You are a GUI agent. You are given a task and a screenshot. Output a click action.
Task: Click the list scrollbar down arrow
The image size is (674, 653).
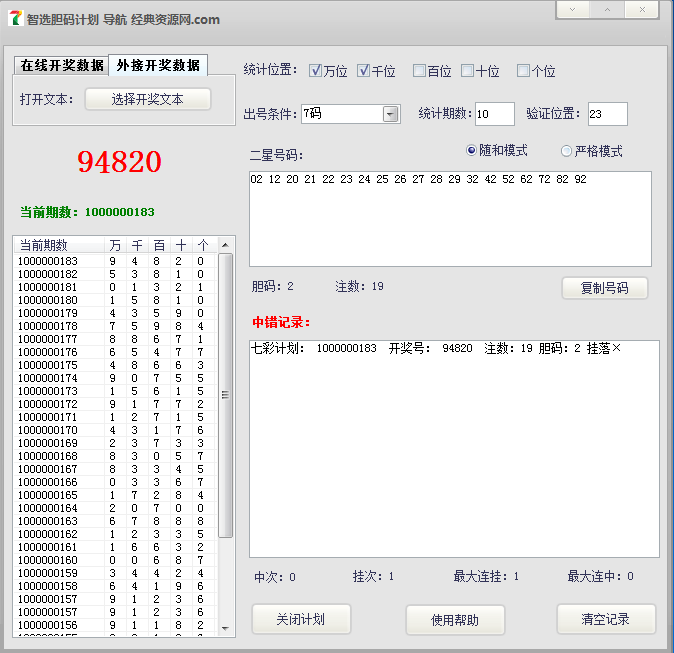coord(225,628)
